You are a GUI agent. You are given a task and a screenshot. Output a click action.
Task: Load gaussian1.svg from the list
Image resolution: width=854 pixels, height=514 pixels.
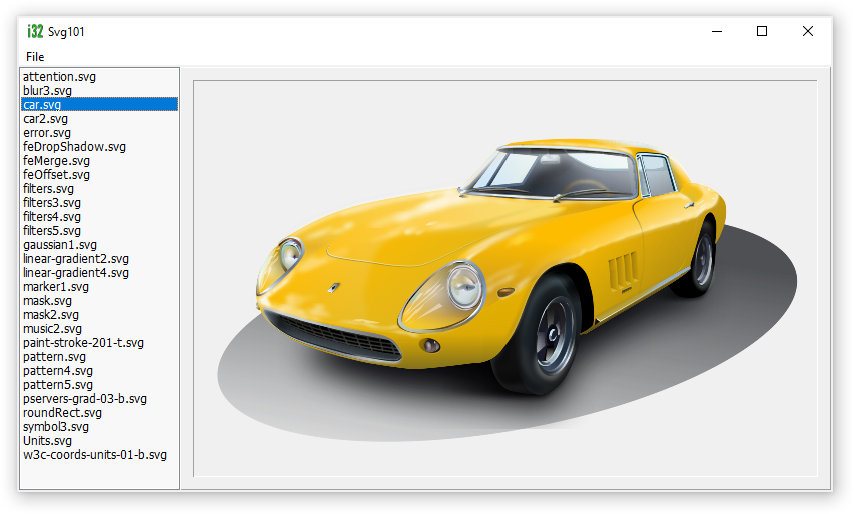coord(60,245)
